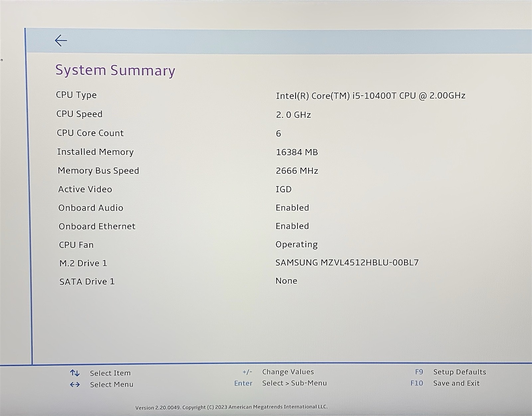Select the CPU Speed row label
This screenshot has width=532, height=416.
point(79,114)
